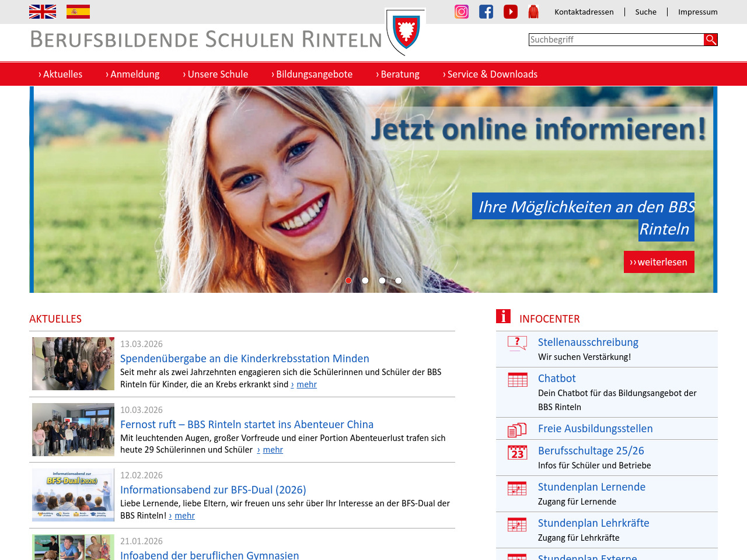747x560 pixels.
Task: Expand the Bildungsangebote menu
Action: (312, 74)
